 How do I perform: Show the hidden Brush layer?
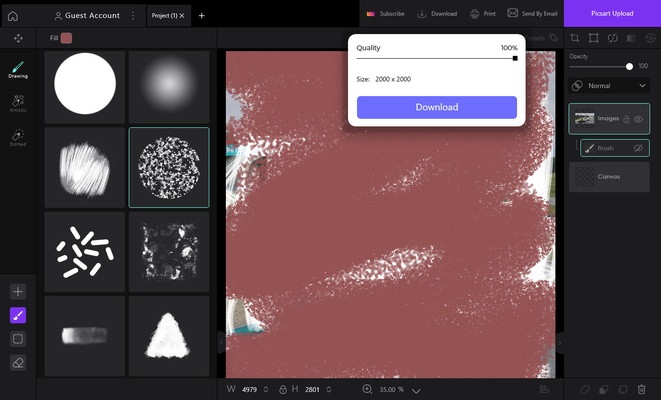(638, 148)
